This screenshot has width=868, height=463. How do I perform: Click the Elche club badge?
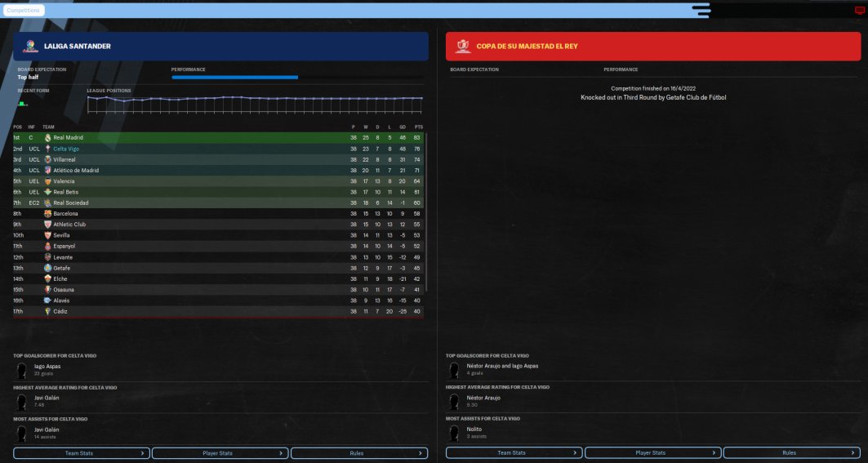click(x=47, y=278)
